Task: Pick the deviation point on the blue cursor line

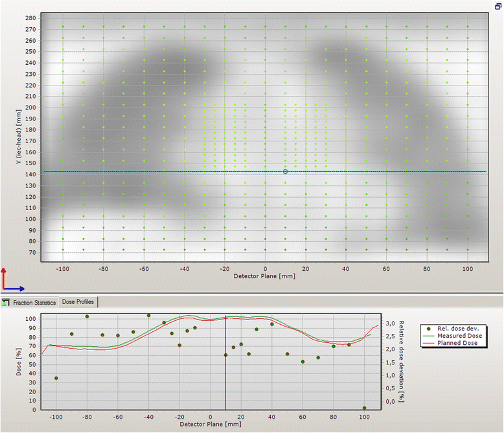Action: [225, 355]
